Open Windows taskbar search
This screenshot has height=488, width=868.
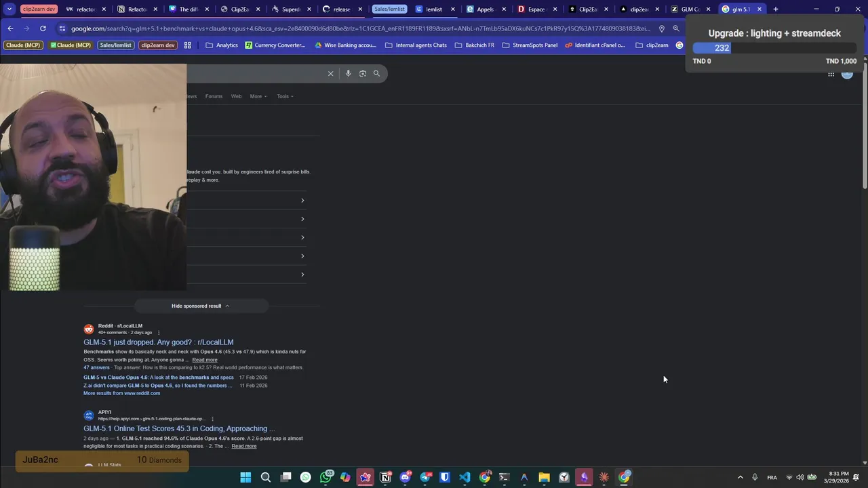(x=266, y=477)
